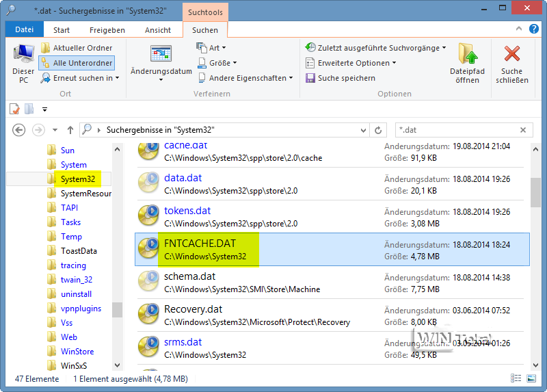Select the Tasks folder in tree
The width and height of the screenshot is (547, 392).
[x=70, y=222]
